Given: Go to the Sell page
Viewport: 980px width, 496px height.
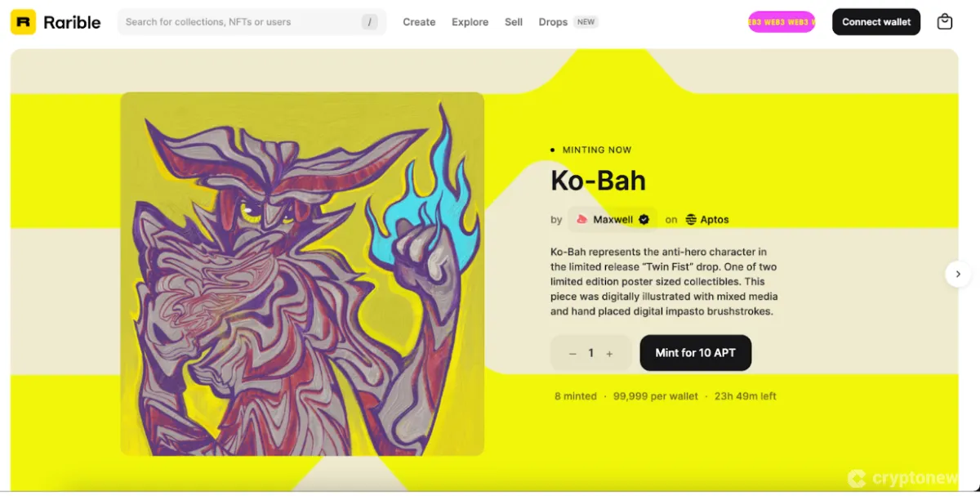Looking at the screenshot, I should (514, 22).
